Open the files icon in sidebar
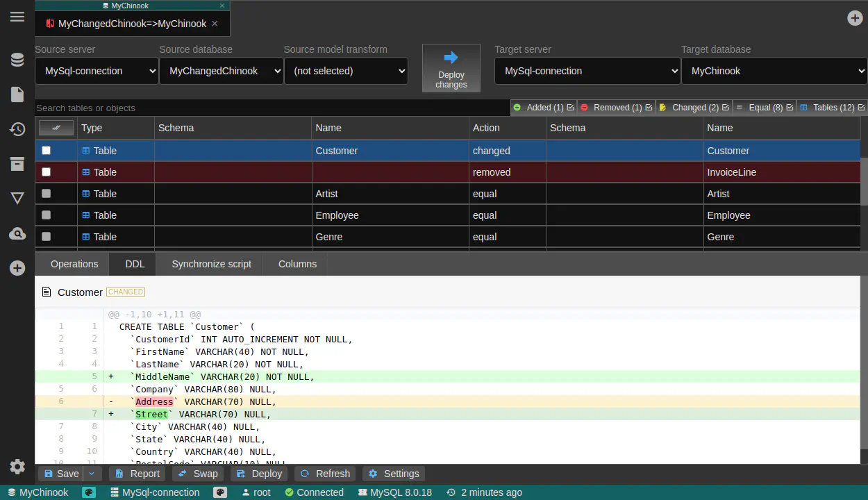Viewport: 868px width, 500px height. tap(17, 94)
